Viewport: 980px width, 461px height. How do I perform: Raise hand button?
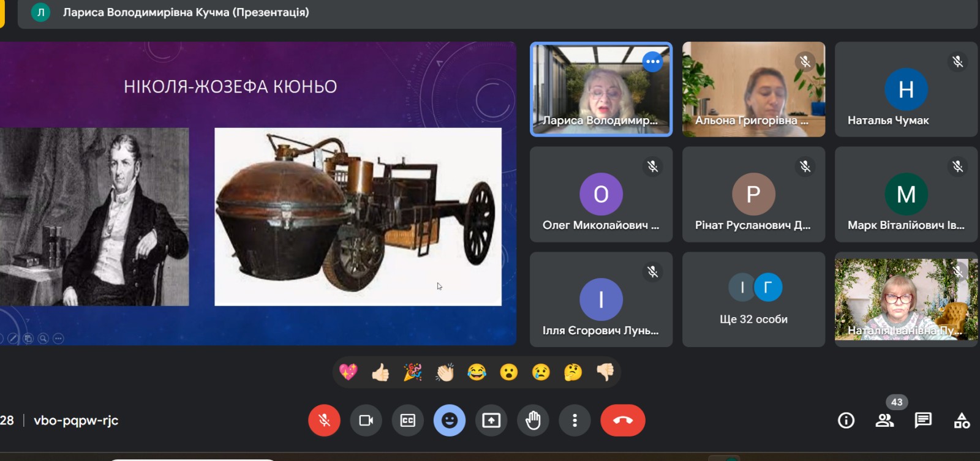pyautogui.click(x=533, y=421)
